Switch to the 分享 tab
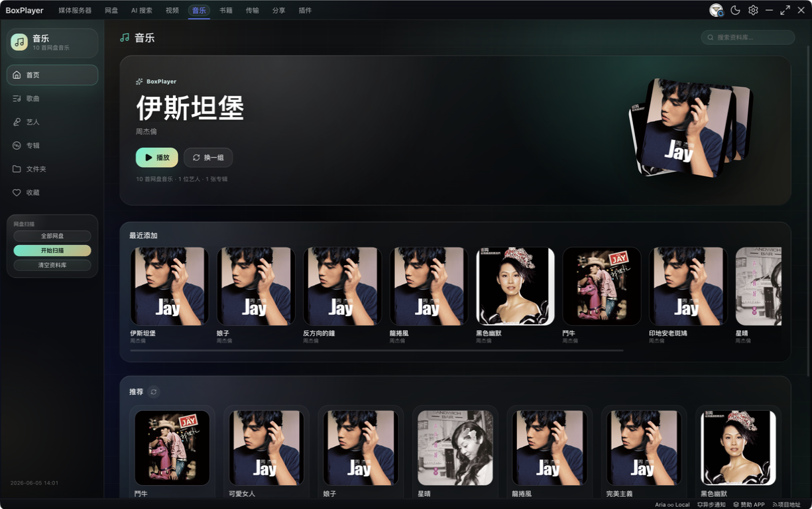 coord(279,11)
